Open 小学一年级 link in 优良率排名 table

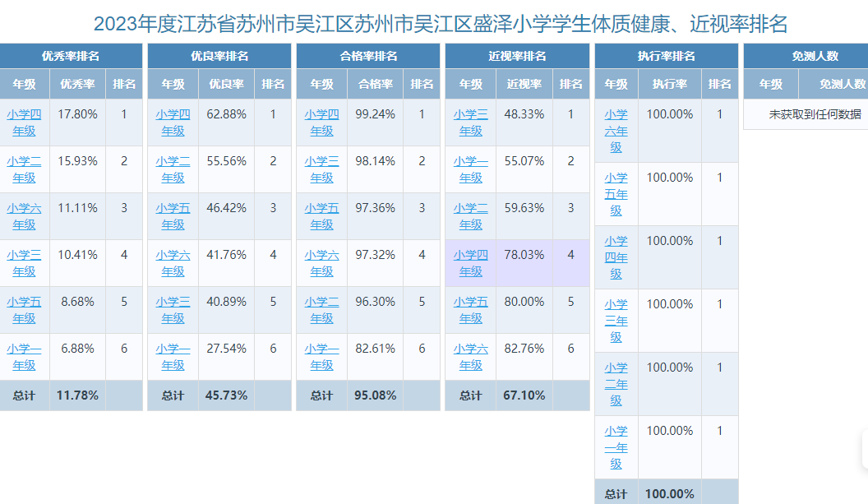tap(173, 357)
